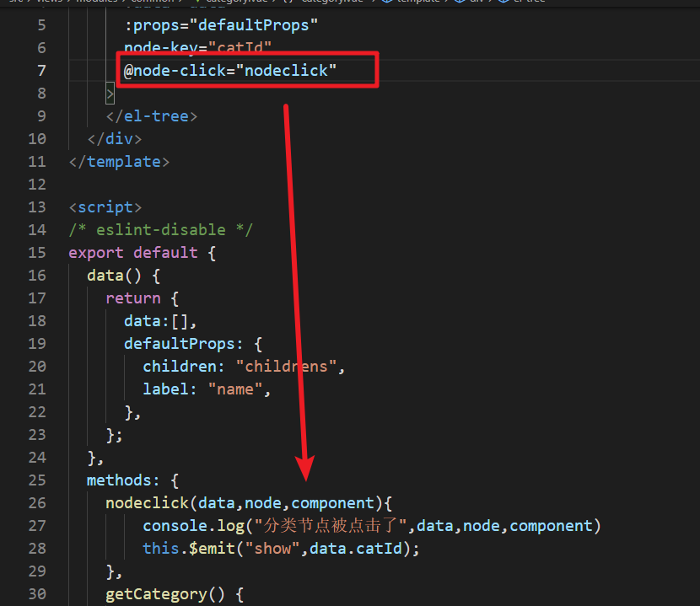
Task: Click the 'methods' key on line 25
Action: [x=119, y=480]
